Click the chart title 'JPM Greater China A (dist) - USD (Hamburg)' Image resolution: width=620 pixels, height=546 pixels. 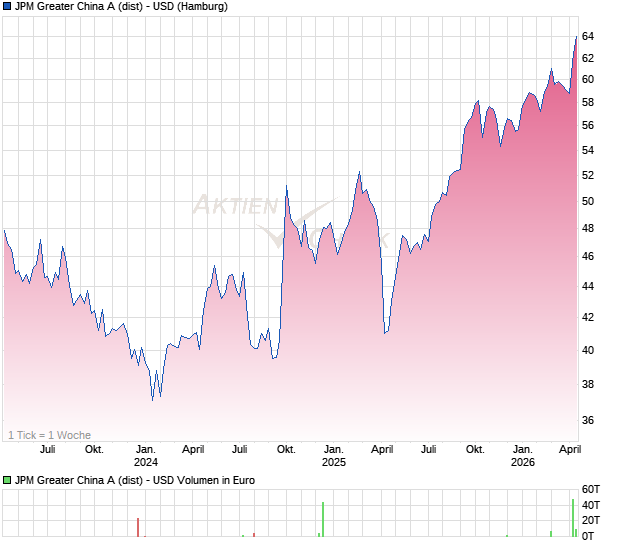click(121, 6)
